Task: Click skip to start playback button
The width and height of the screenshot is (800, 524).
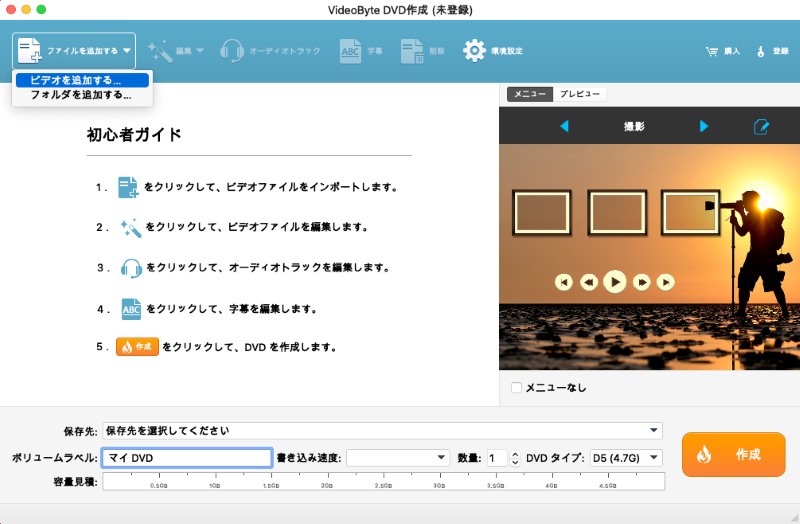Action: point(563,282)
